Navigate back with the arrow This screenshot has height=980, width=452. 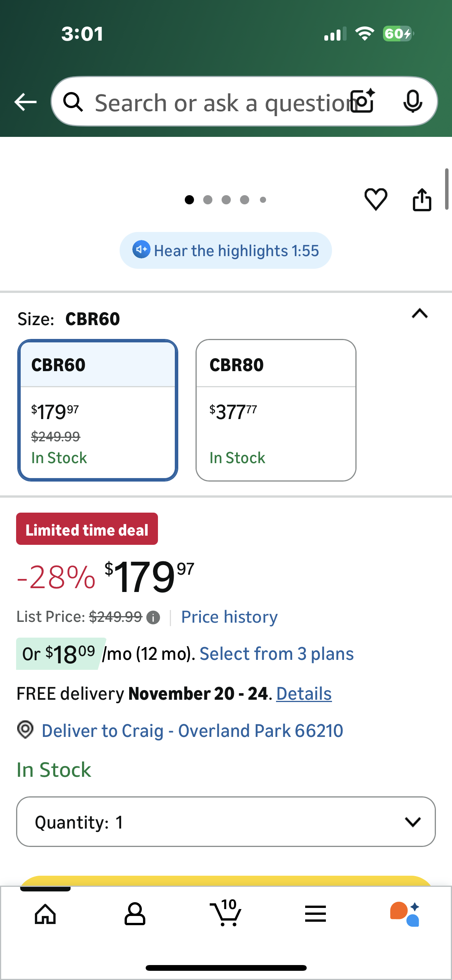(25, 102)
